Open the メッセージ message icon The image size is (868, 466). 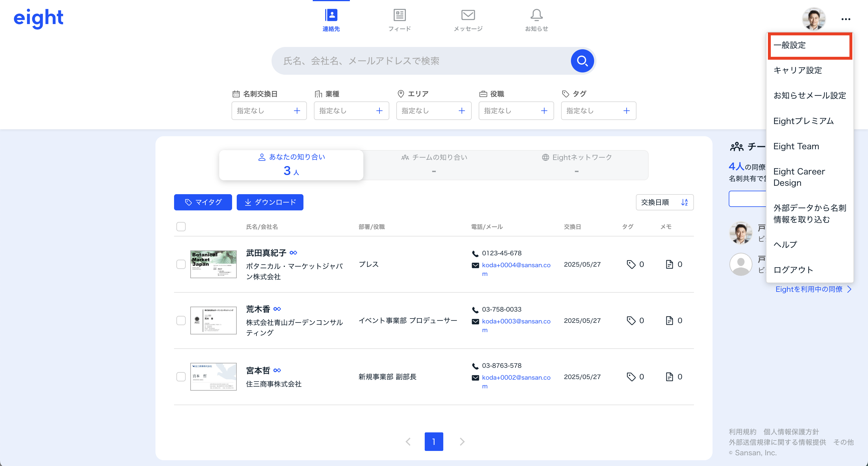tap(468, 15)
